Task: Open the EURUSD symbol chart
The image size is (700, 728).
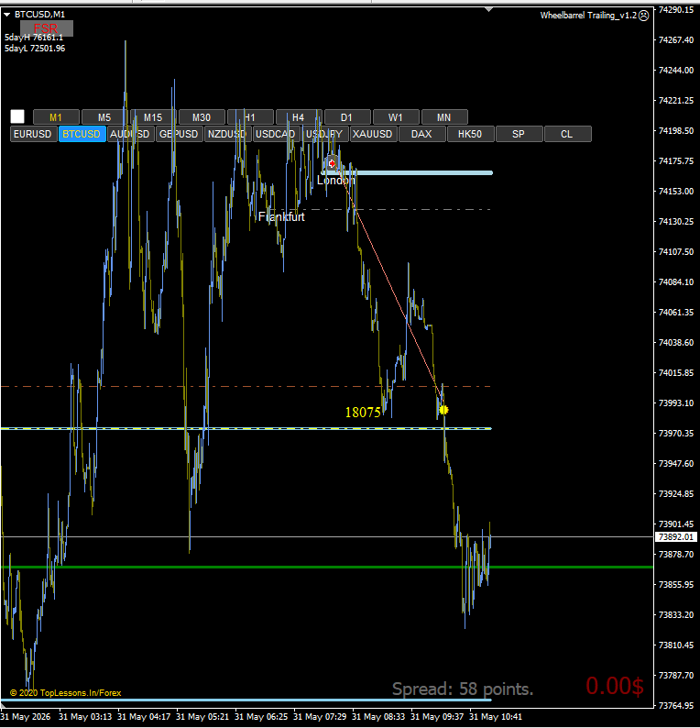Action: (x=33, y=134)
